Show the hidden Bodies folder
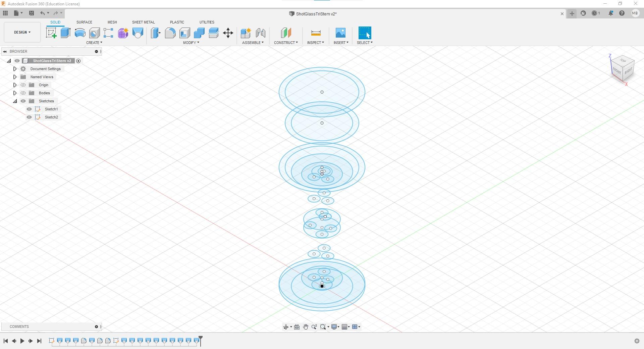This screenshot has width=644, height=349. (x=23, y=93)
